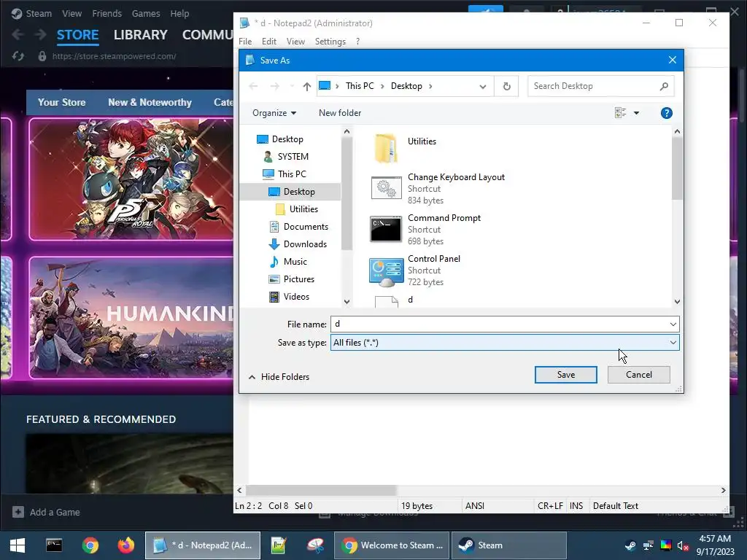This screenshot has height=560, width=747.
Task: Select Change Keyboard Layout shortcut icon
Action: (x=386, y=188)
